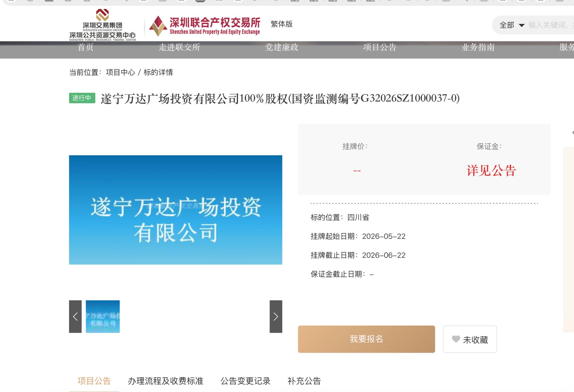Open the 党建廉政 navigation item

(x=281, y=47)
